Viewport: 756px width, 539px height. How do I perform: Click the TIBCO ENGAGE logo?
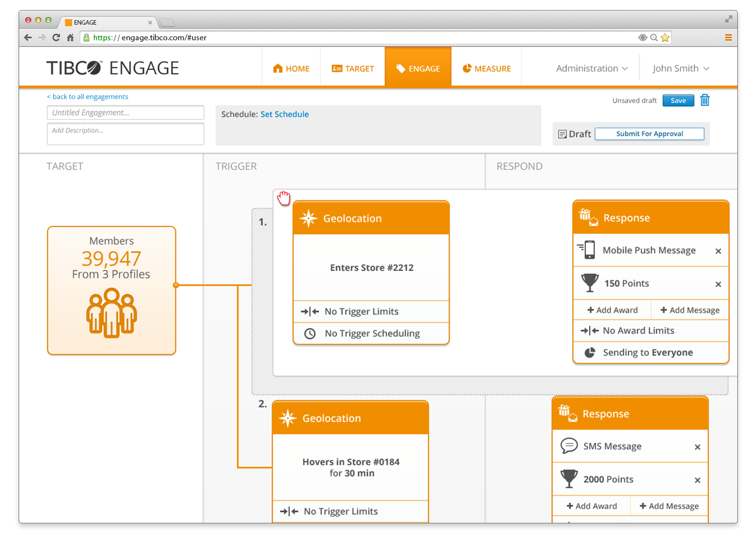pos(113,68)
